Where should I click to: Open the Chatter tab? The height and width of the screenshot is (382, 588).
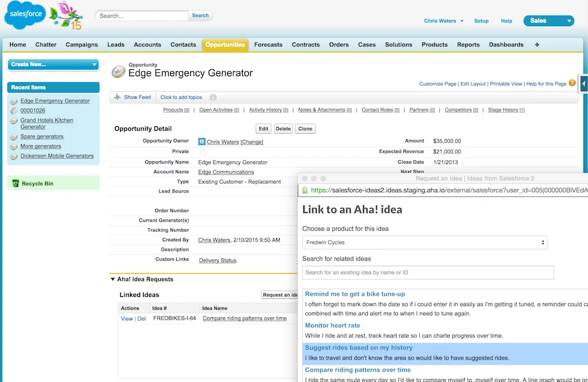pos(46,44)
